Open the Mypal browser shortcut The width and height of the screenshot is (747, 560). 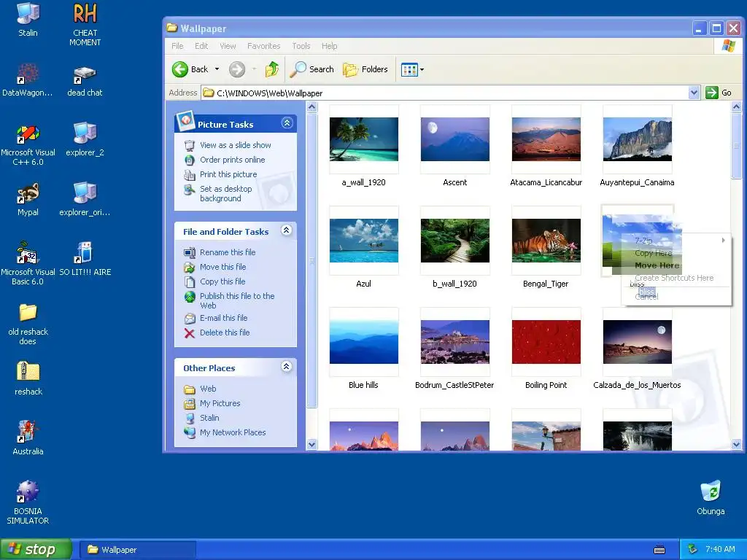click(x=28, y=200)
